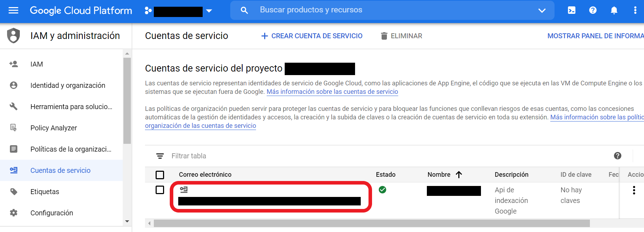Click the green enabled status checkmark

(382, 190)
